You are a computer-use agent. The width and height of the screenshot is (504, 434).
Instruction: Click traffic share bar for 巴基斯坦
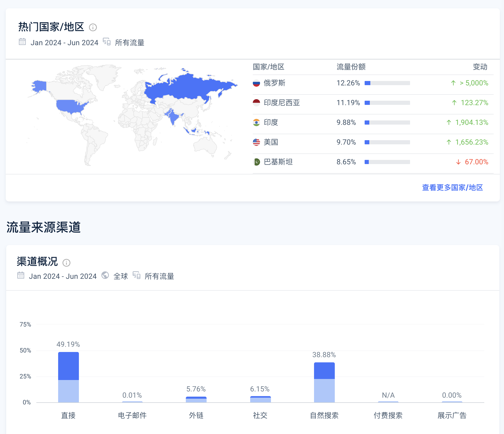(387, 162)
